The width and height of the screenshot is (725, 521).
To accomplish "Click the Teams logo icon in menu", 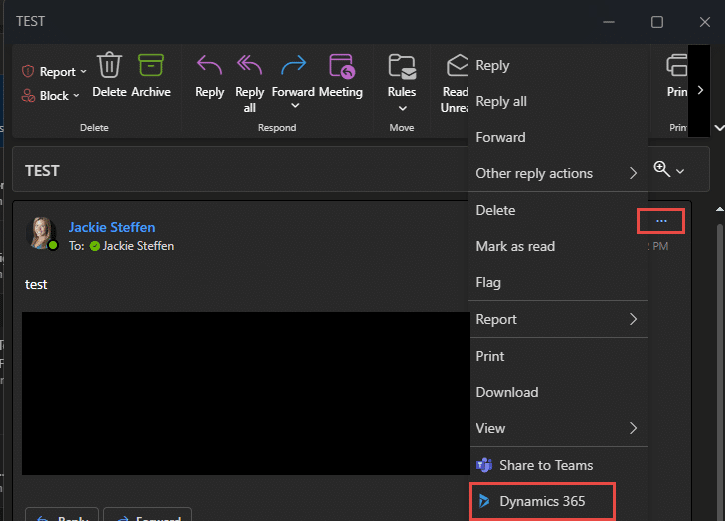I will (x=484, y=465).
